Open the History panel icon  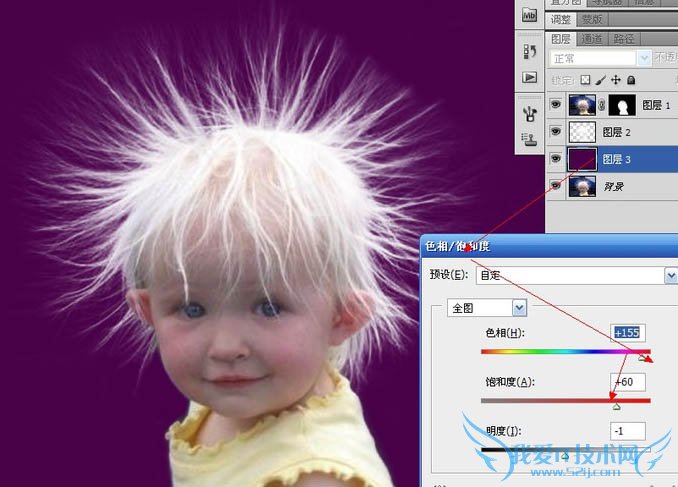(x=530, y=50)
